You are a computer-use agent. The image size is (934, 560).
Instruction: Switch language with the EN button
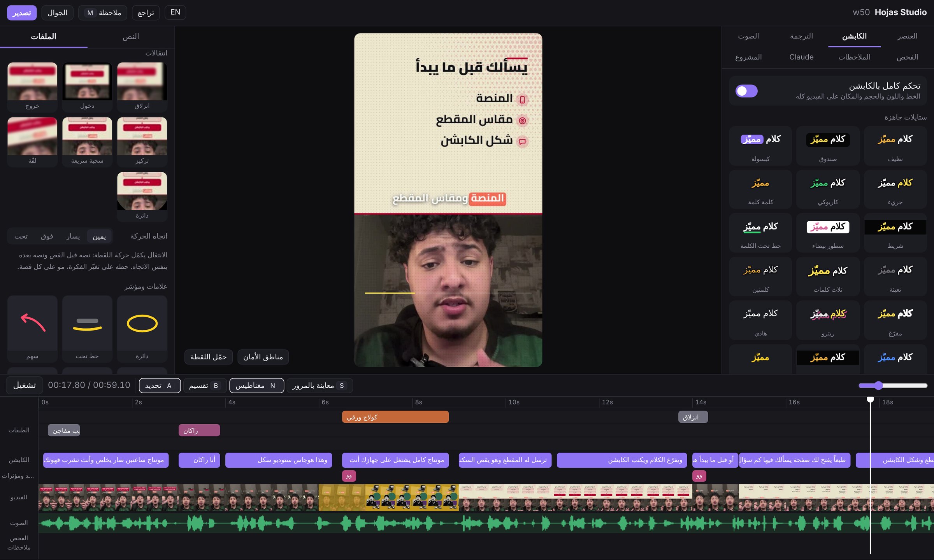click(175, 12)
